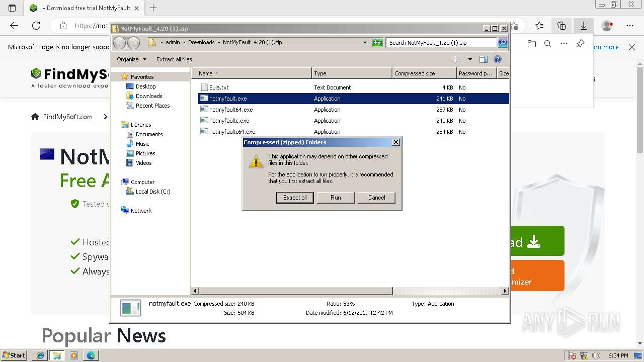Screen dimensions: 644x362
Task: Expand the address bar history dropdown
Action: [365, 43]
